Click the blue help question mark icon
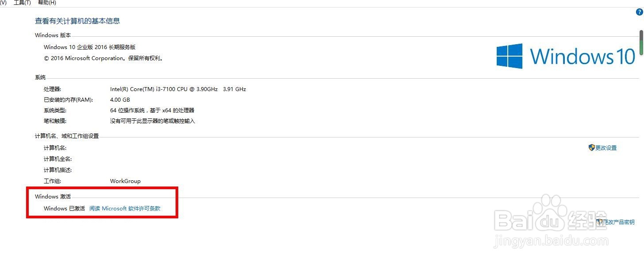Screen dimensions: 644x263 point(639,12)
